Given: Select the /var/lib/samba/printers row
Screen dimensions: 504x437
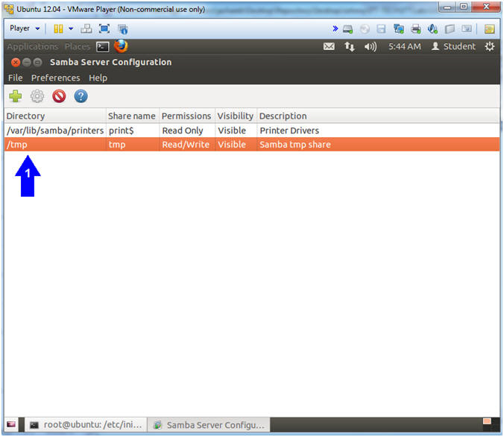Looking at the screenshot, I should click(252, 131).
